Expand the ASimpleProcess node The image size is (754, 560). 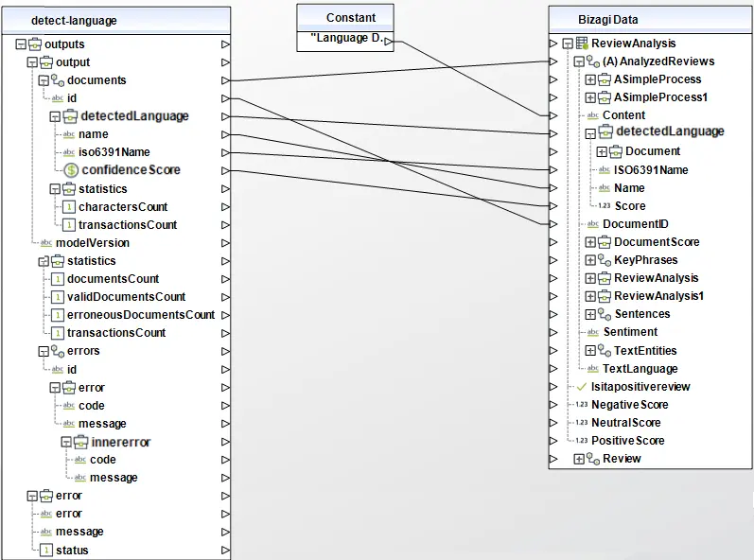click(590, 79)
